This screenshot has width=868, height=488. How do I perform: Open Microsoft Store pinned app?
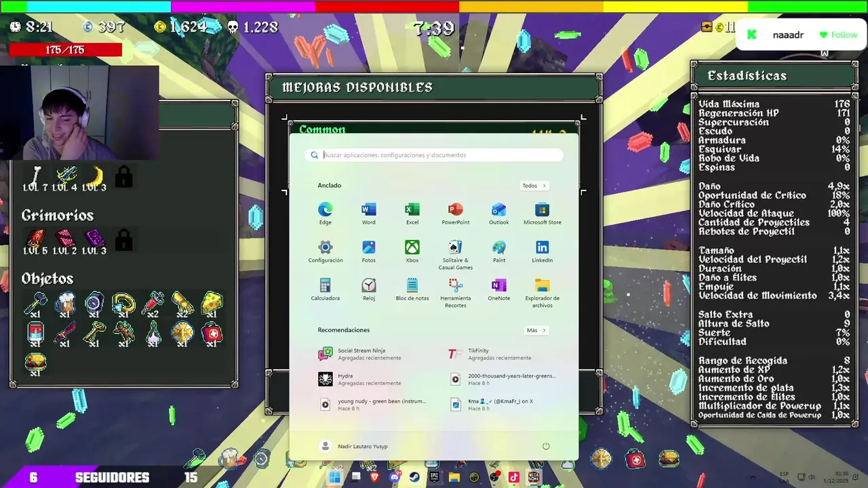(542, 213)
